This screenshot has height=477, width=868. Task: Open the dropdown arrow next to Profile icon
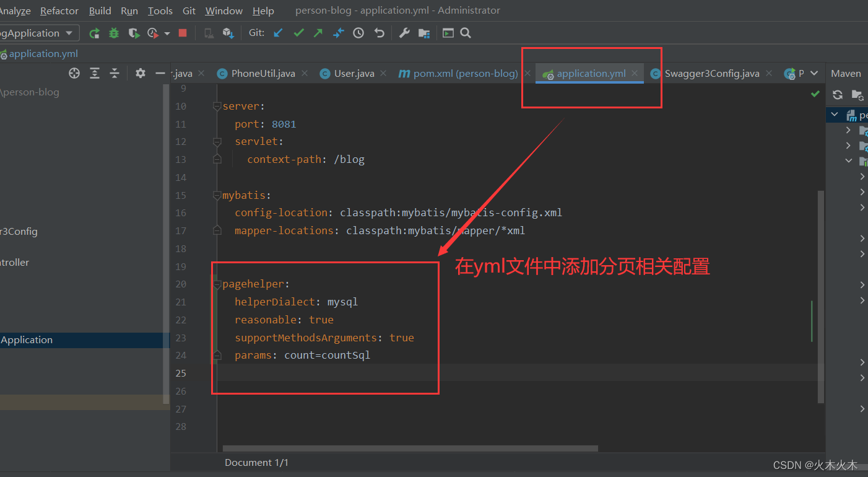point(167,33)
